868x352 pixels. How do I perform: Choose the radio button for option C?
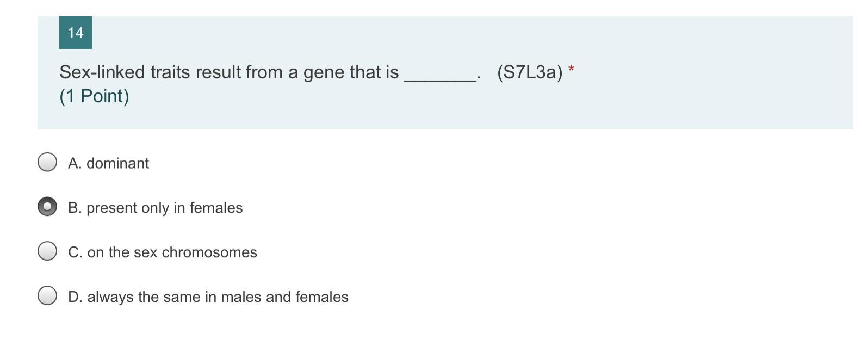(47, 251)
